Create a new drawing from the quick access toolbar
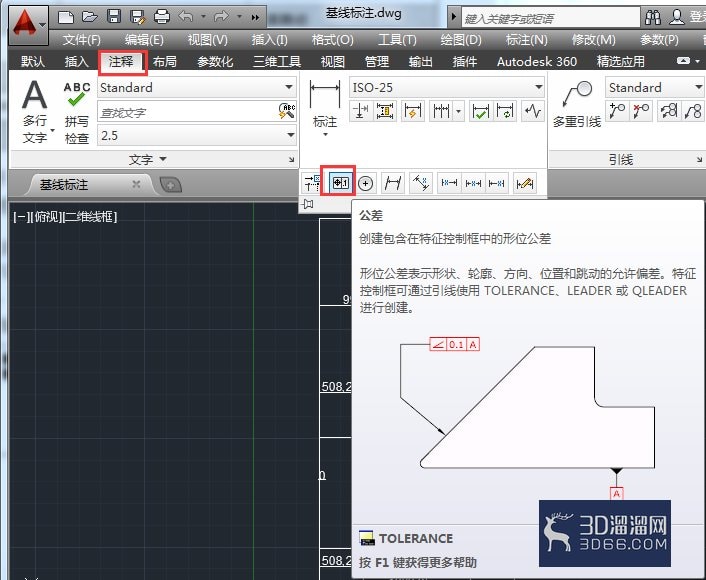The image size is (706, 580). [x=66, y=17]
